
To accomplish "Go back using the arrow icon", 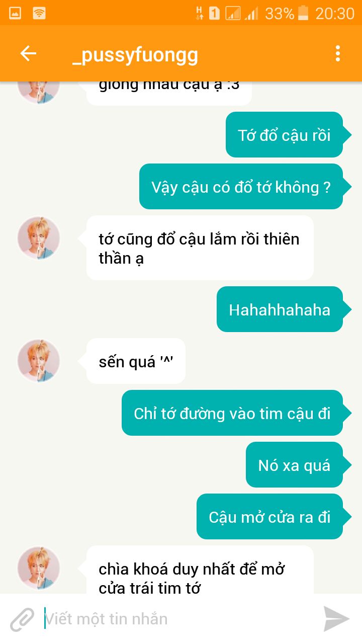I will tap(28, 53).
